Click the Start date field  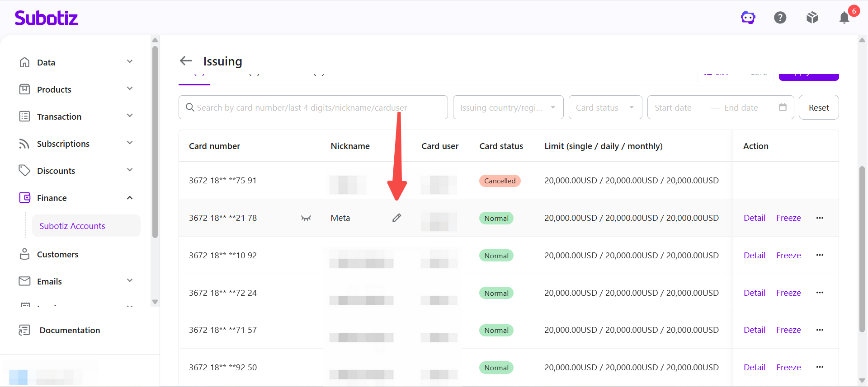[673, 107]
